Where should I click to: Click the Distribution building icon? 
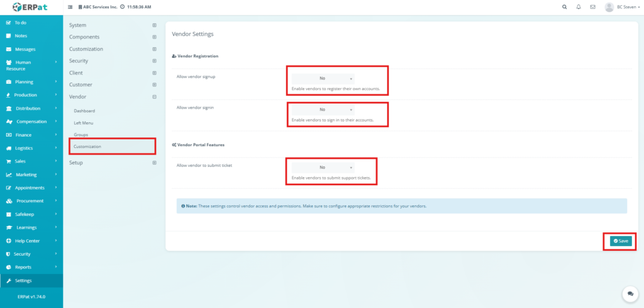tap(8, 108)
